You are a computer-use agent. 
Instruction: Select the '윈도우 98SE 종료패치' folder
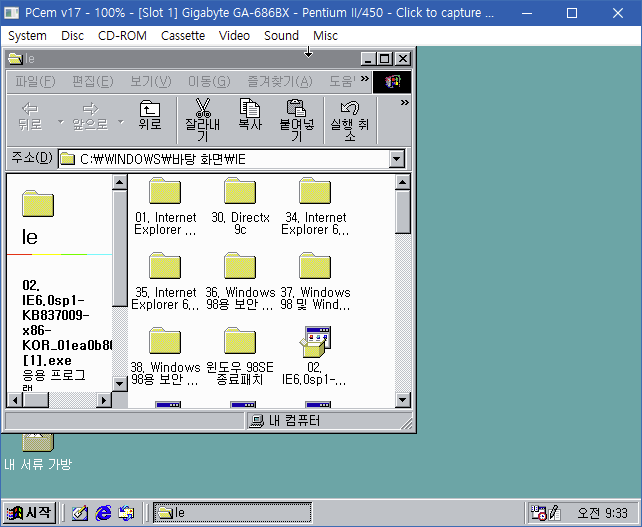[240, 357]
